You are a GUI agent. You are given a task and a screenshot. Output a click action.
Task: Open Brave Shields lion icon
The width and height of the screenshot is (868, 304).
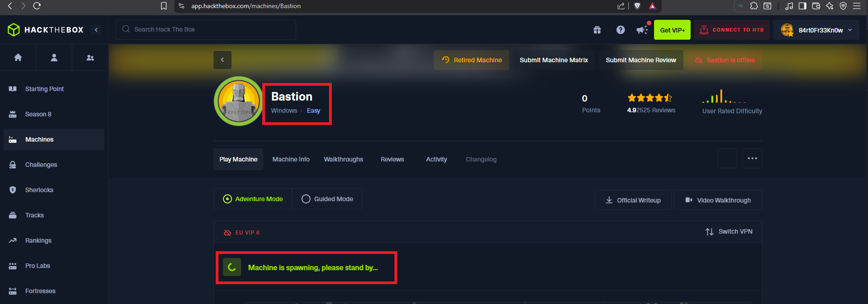coord(637,6)
